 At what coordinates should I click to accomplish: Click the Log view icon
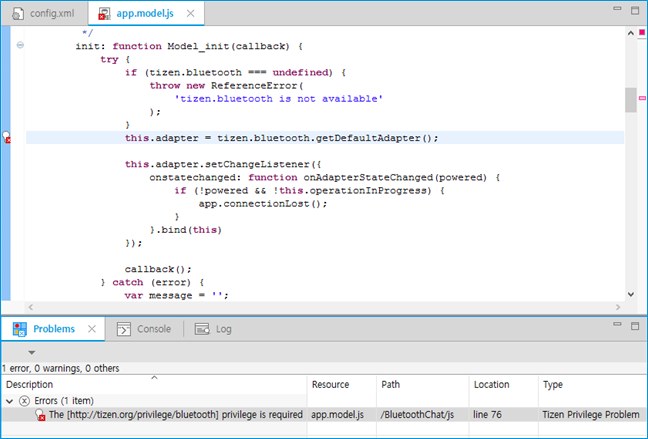pos(201,328)
